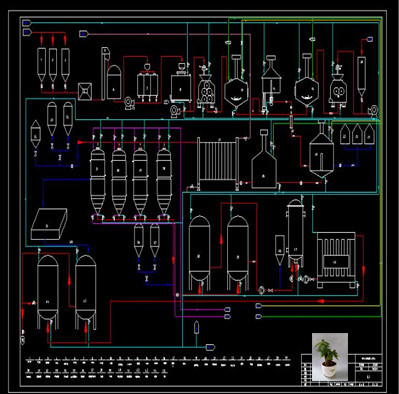The width and height of the screenshot is (399, 394).
Task: Click the title block table
Action: (x=341, y=370)
